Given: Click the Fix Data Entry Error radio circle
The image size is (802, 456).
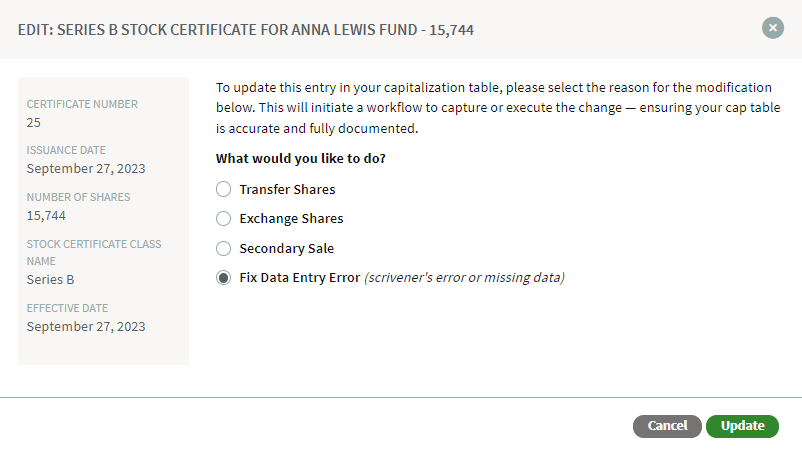Looking at the screenshot, I should [224, 278].
